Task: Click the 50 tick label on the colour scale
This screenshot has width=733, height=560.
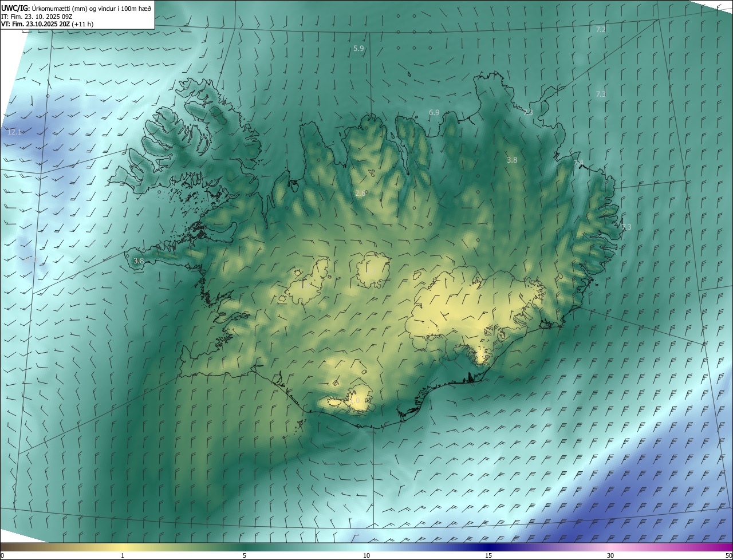Action: [728, 555]
